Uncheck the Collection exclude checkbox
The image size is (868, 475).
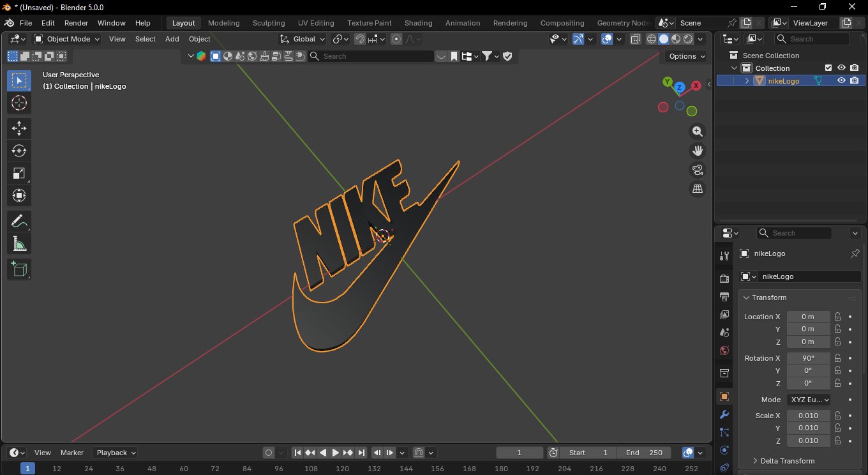click(x=828, y=68)
